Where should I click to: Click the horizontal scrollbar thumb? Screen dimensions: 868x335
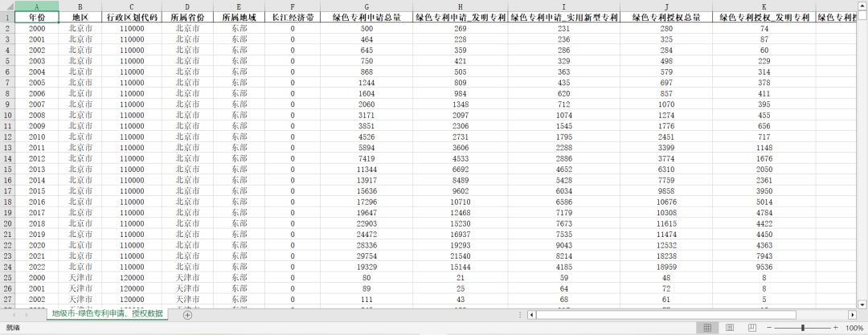coord(666,315)
